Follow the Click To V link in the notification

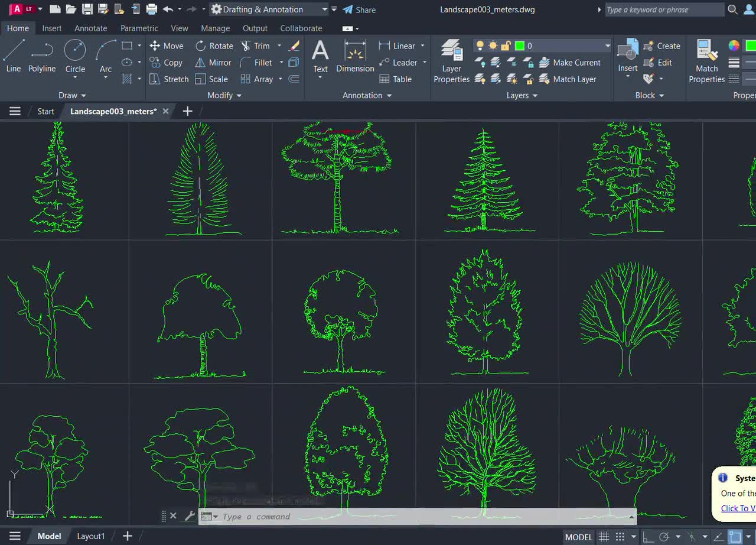(x=738, y=508)
